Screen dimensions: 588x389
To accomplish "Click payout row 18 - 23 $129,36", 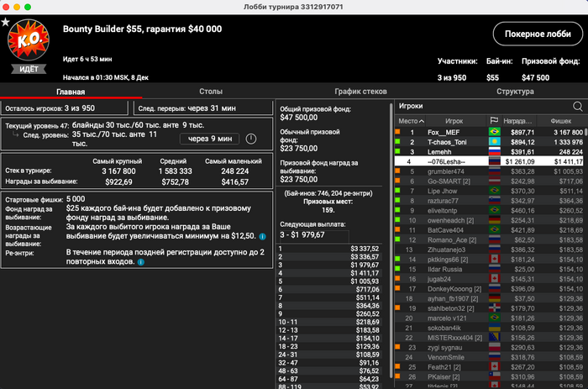I will (x=329, y=346).
